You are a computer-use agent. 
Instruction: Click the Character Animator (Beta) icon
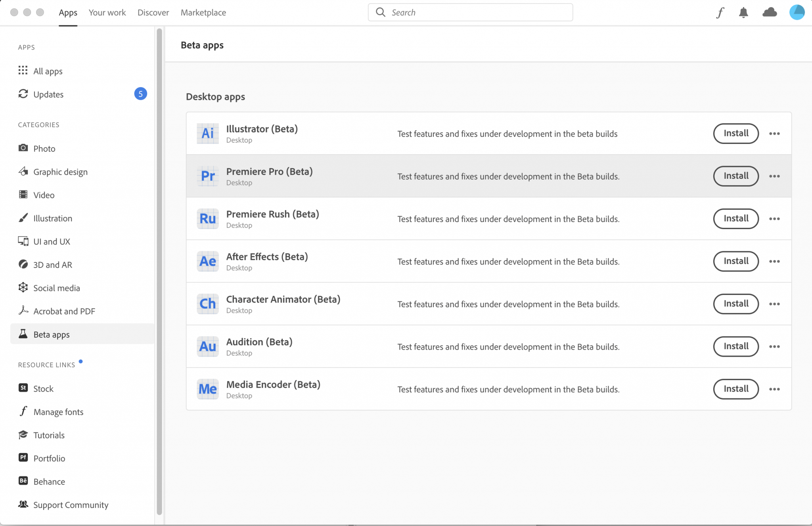tap(208, 304)
